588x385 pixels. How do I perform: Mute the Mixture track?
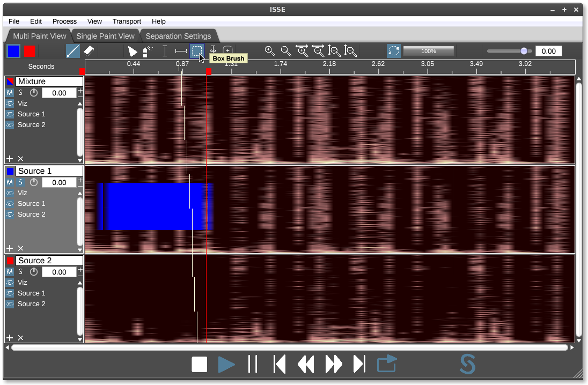[x=10, y=93]
